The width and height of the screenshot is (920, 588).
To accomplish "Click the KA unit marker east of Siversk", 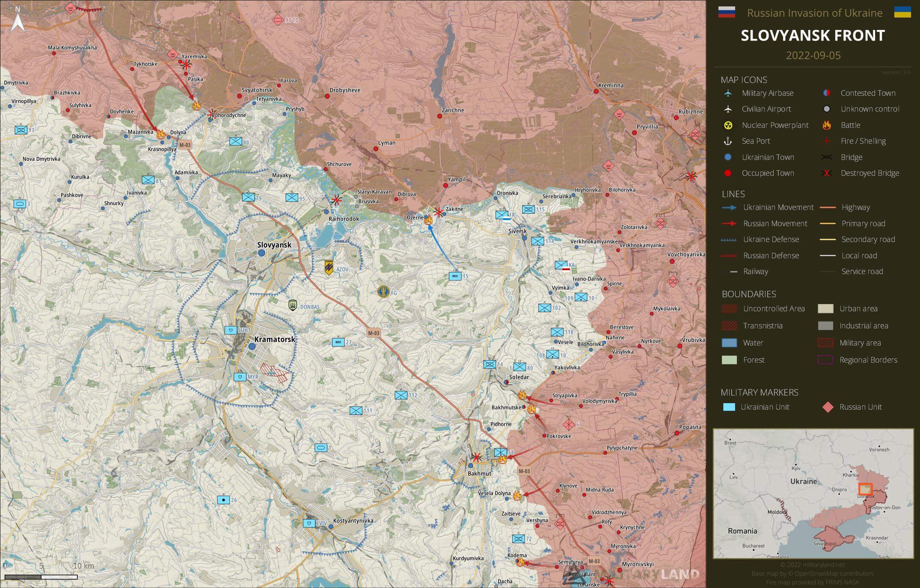I will click(561, 265).
